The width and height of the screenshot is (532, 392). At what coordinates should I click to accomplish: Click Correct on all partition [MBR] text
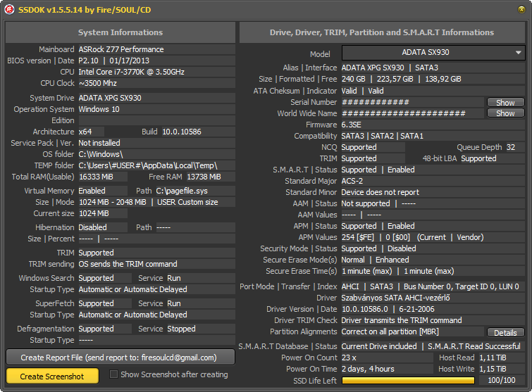[390, 331]
